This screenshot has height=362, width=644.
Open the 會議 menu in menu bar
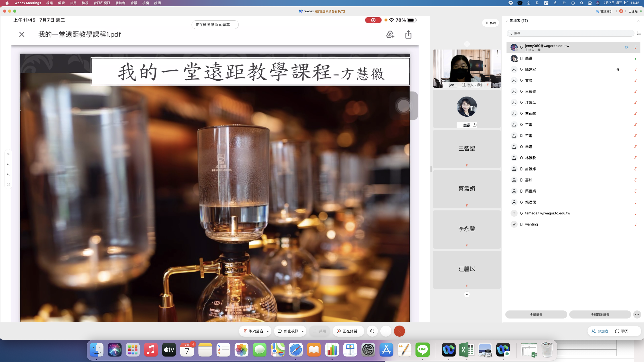pyautogui.click(x=134, y=3)
